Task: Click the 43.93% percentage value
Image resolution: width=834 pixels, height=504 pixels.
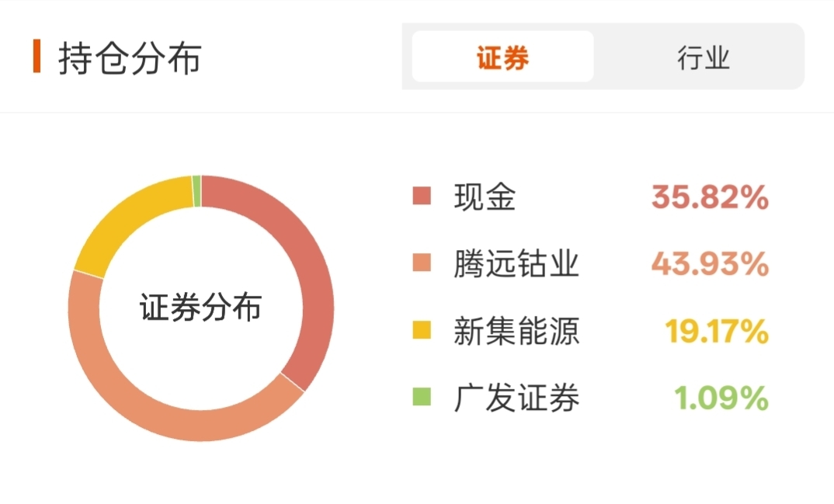Action: [710, 264]
